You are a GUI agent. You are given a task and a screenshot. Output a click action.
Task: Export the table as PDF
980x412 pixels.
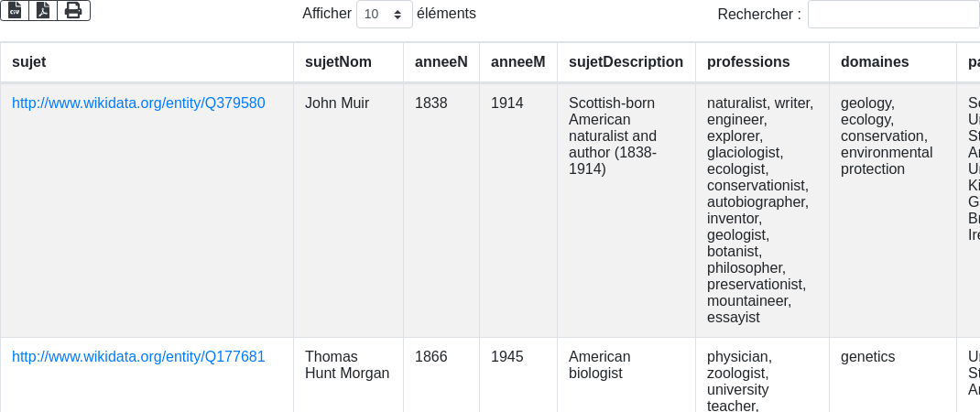pyautogui.click(x=43, y=10)
